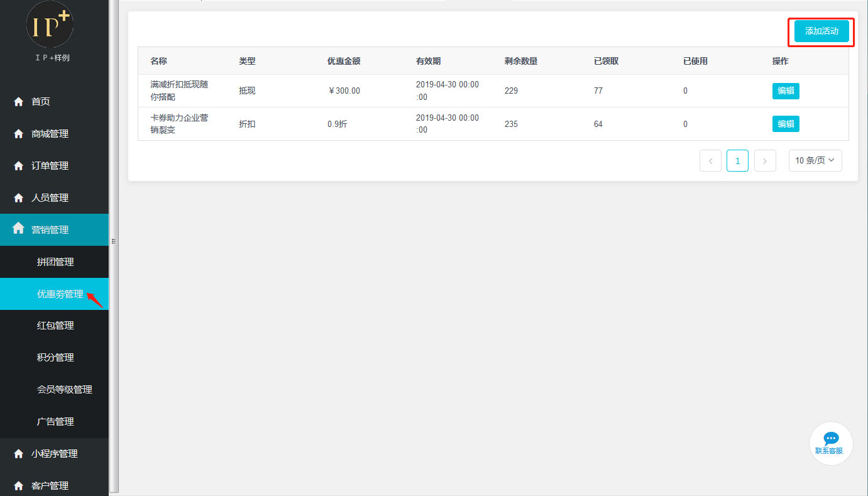Image resolution: width=868 pixels, height=496 pixels.
Task: Click the house icon next to 订单管理
Action: tap(18, 166)
